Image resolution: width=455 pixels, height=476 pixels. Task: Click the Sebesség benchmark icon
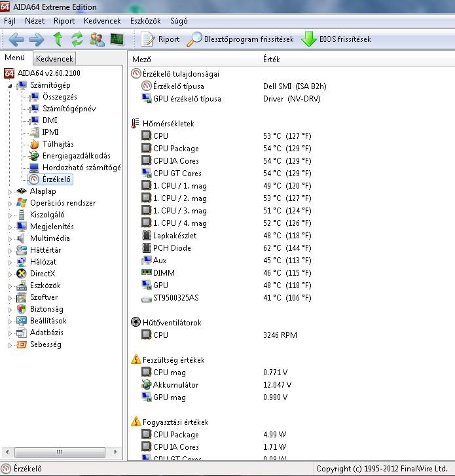tap(21, 344)
